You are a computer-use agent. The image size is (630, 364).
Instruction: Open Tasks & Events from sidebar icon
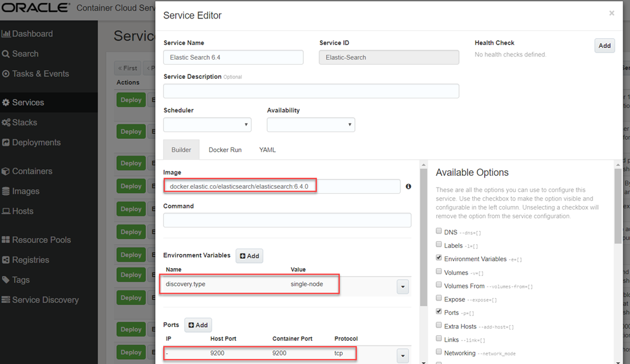click(6, 74)
